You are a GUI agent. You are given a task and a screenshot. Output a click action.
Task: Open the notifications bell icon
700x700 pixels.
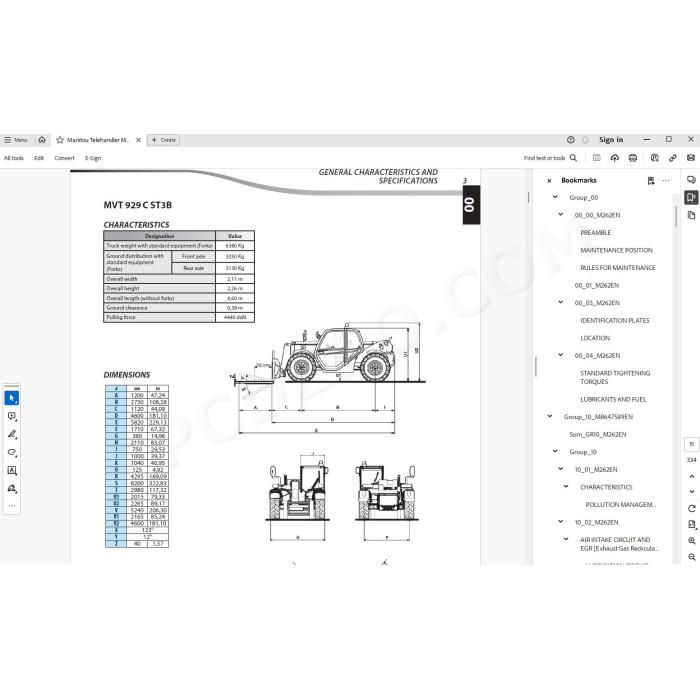tap(585, 140)
